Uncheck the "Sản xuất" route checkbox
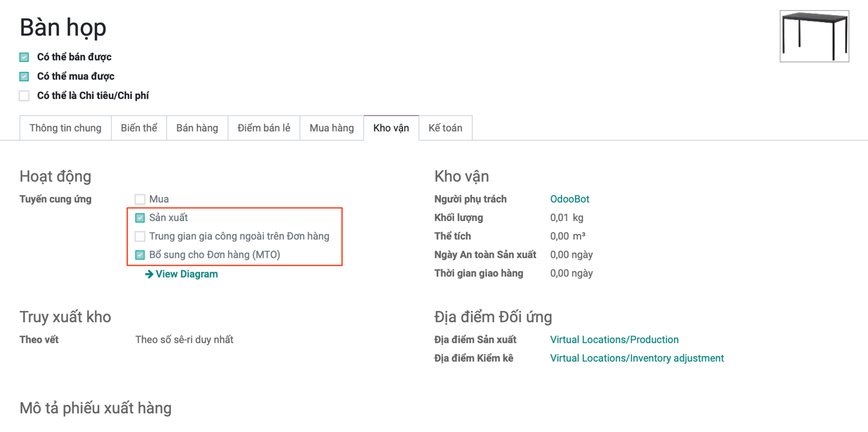The width and height of the screenshot is (868, 432). click(140, 218)
